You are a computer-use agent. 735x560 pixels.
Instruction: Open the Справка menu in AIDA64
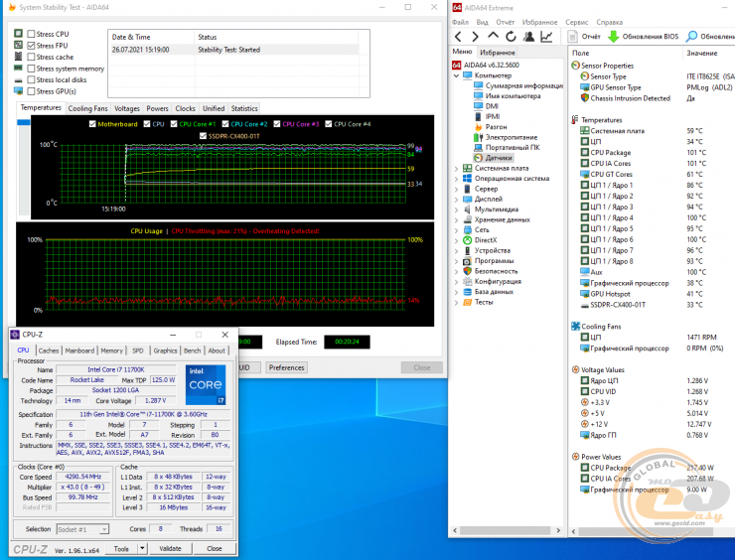(610, 22)
